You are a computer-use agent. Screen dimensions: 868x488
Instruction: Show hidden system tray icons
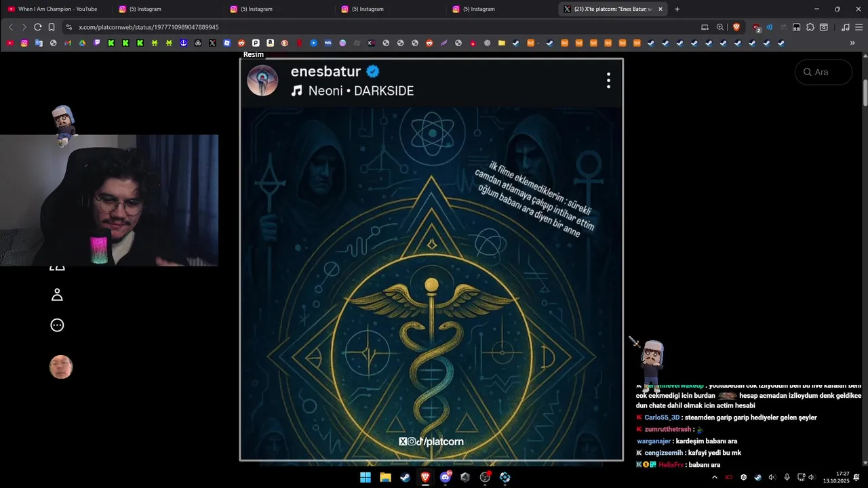coord(714,477)
